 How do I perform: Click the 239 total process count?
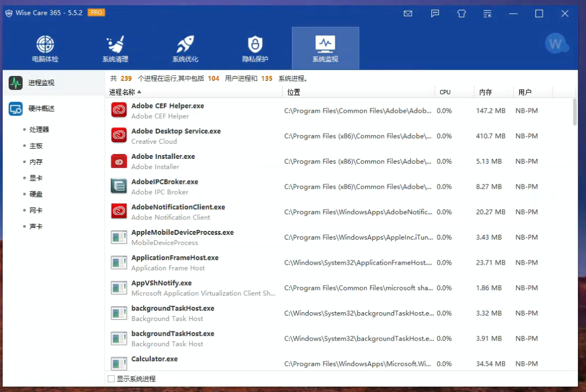(126, 79)
